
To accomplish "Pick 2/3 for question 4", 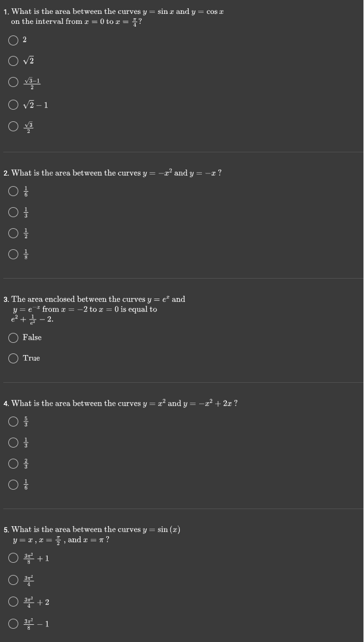I will coord(13,464).
